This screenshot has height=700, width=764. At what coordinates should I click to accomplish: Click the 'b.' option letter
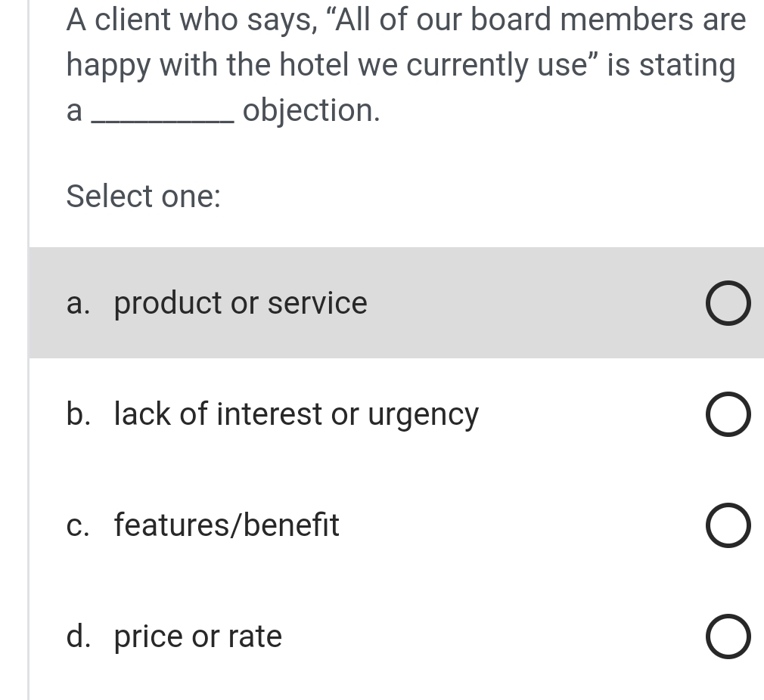click(x=77, y=414)
